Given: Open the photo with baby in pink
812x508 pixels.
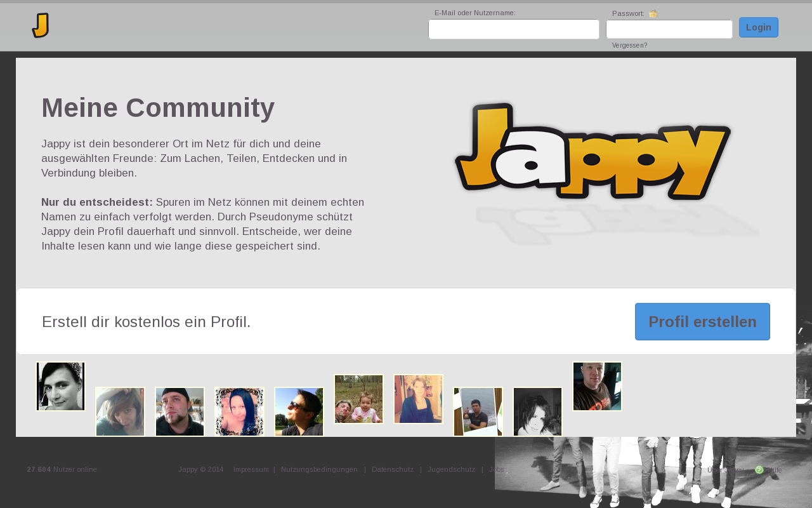Looking at the screenshot, I should (358, 399).
